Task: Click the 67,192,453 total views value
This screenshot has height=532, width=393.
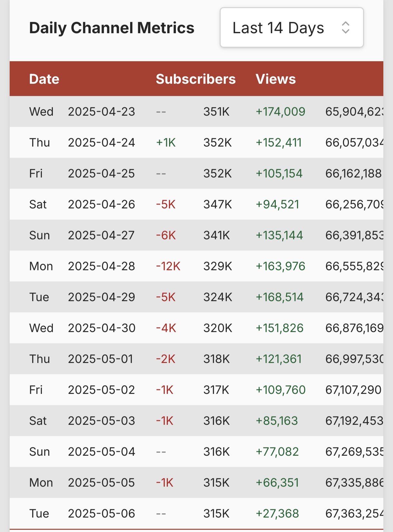Action: pyautogui.click(x=354, y=421)
